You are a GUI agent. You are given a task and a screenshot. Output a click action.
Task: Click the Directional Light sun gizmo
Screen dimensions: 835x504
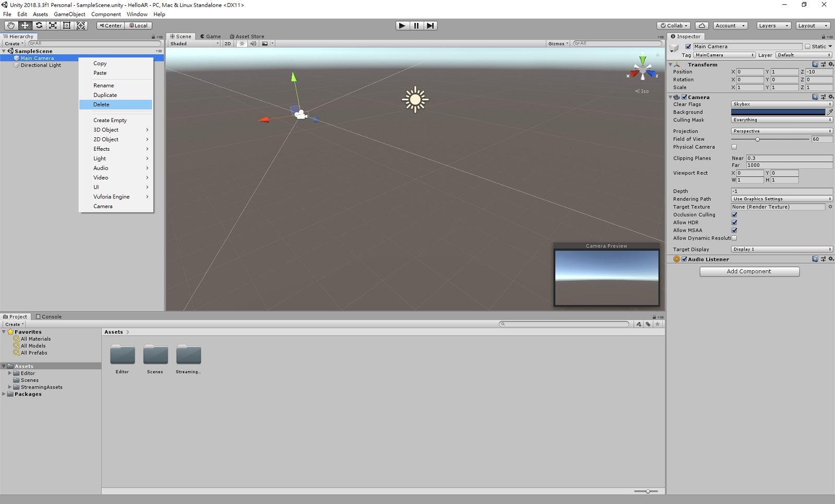click(x=415, y=99)
